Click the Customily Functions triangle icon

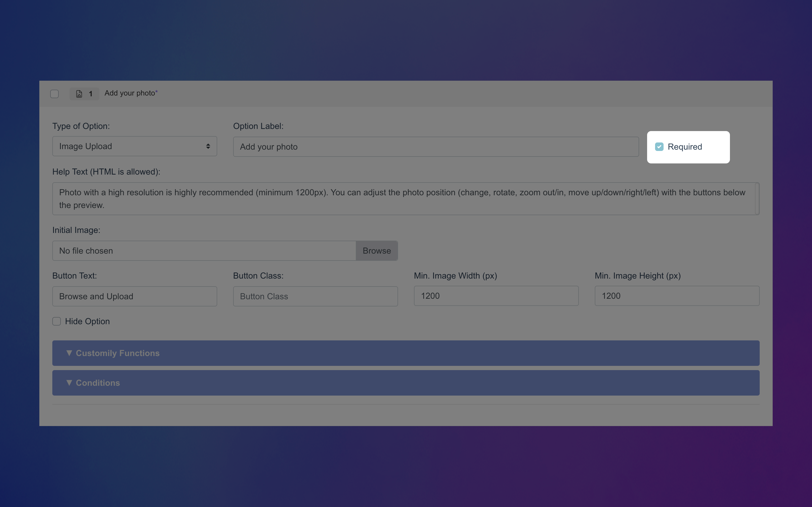(x=69, y=353)
